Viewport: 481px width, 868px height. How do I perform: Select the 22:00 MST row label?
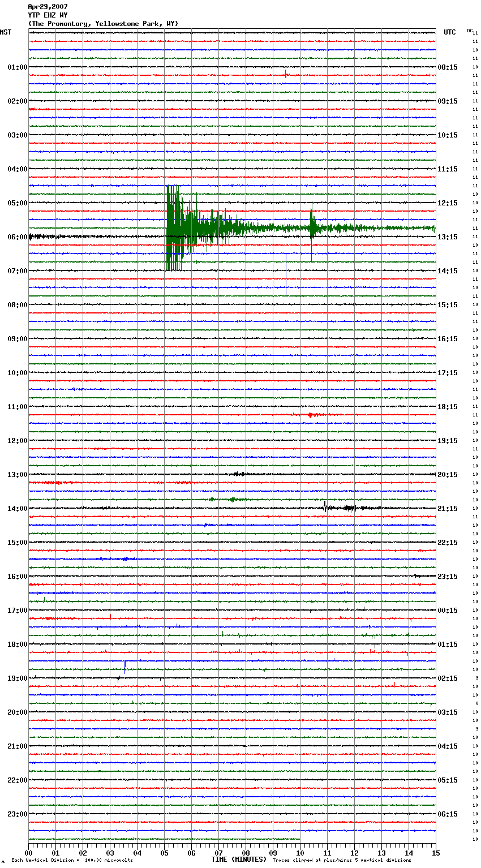click(x=18, y=780)
